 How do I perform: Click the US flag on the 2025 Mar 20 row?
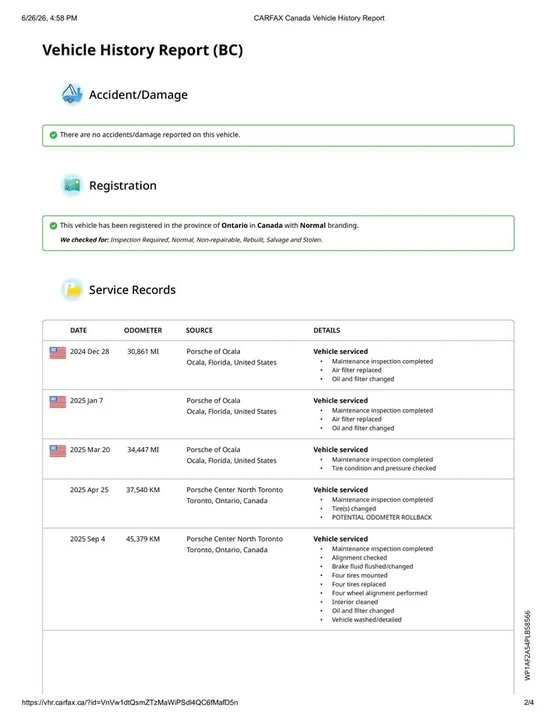point(58,451)
